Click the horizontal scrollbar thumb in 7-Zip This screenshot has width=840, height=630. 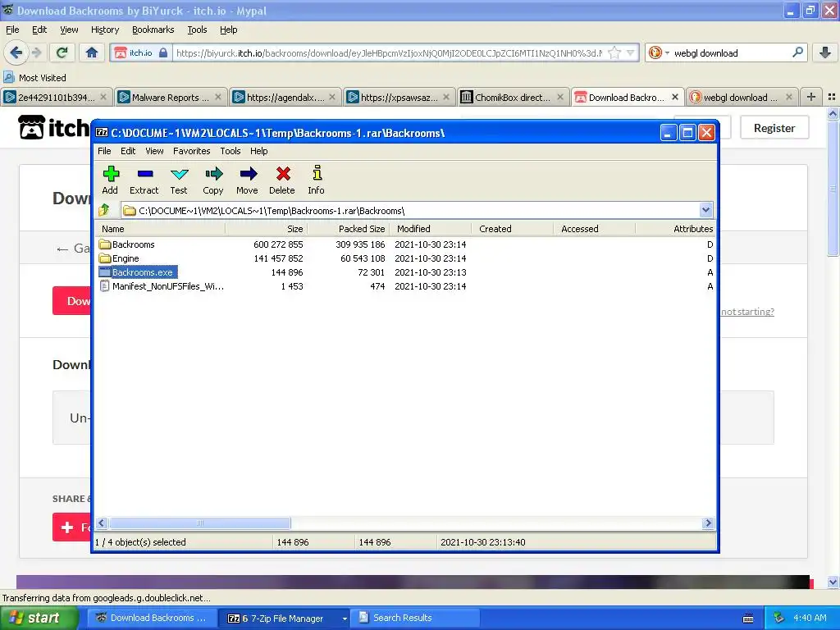(200, 523)
